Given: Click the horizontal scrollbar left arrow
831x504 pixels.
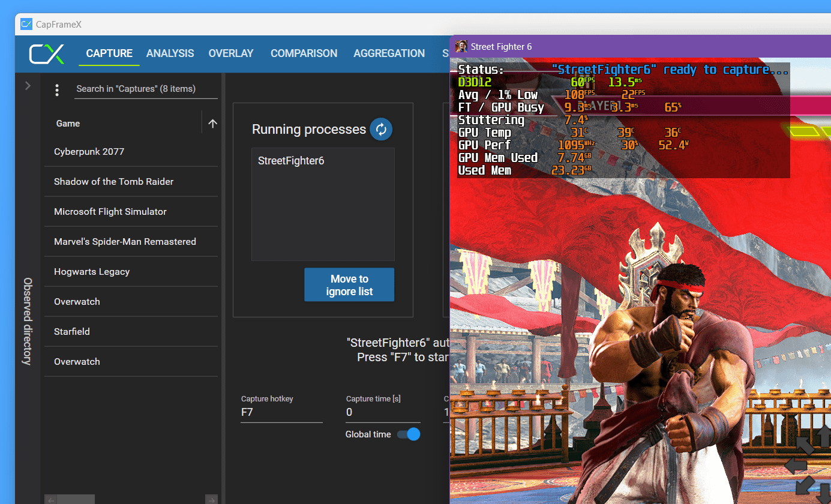Looking at the screenshot, I should pos(51,499).
